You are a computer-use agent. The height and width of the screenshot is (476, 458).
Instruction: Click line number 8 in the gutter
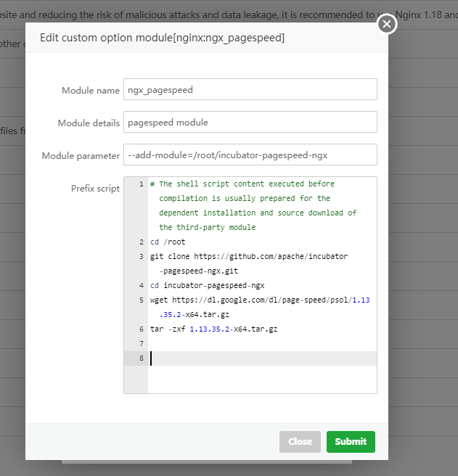141,358
